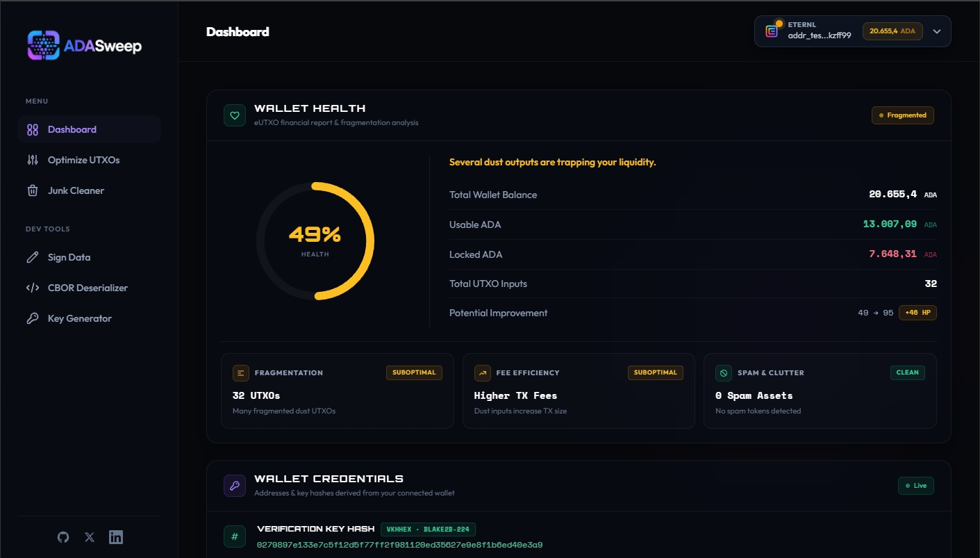Click the Live status badge
The height and width of the screenshot is (558, 980).
tap(916, 485)
